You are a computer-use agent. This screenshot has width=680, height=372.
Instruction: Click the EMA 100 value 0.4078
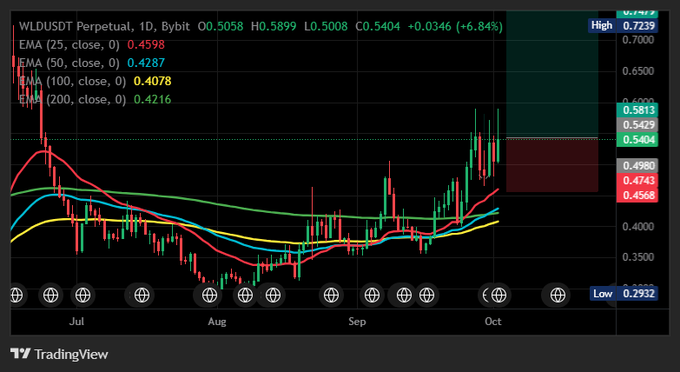click(x=152, y=81)
